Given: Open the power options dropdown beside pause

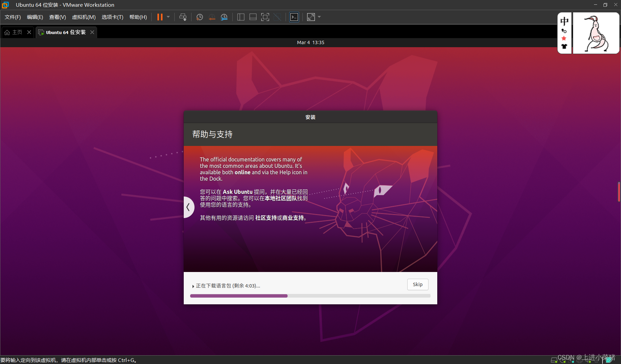Looking at the screenshot, I should tap(168, 17).
